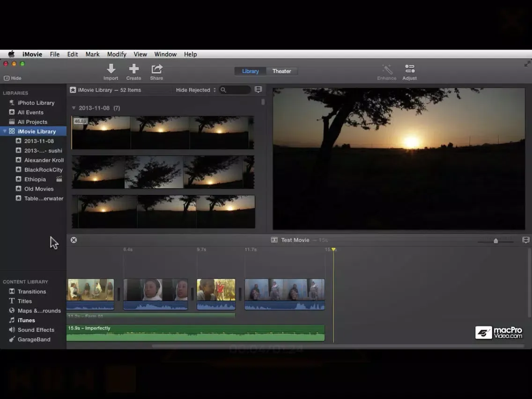This screenshot has width=532, height=399.
Task: Open the Modify menu
Action: 117,54
